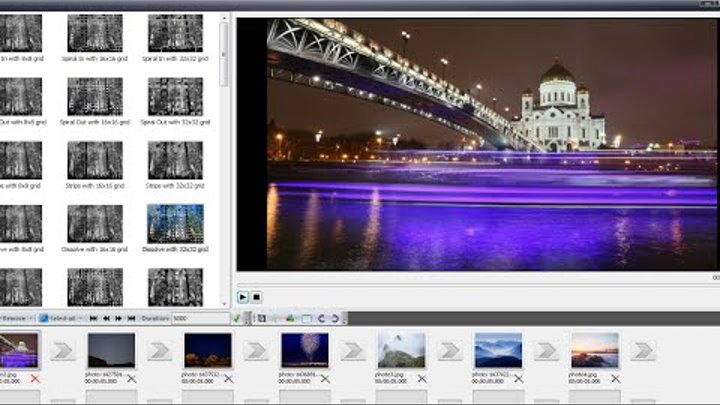This screenshot has height=405, width=720.
Task: Click transitions list scrollbar up arrow
Action: tap(224, 18)
